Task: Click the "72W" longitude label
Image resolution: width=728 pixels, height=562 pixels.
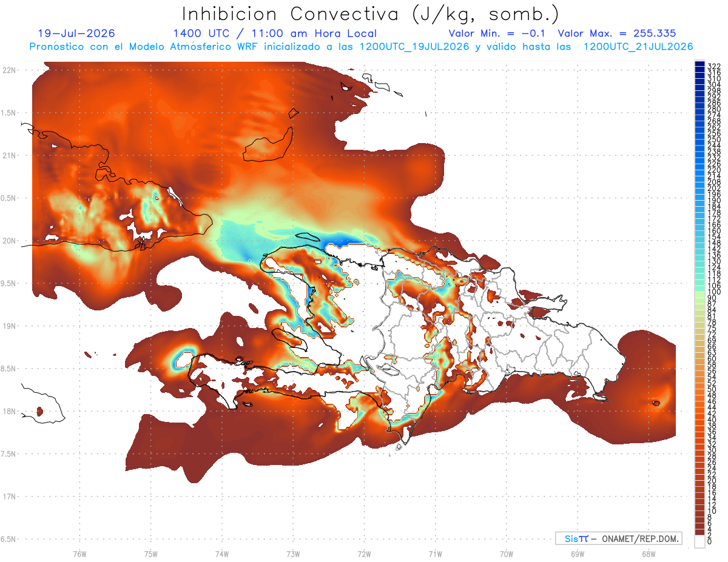Action: click(364, 554)
